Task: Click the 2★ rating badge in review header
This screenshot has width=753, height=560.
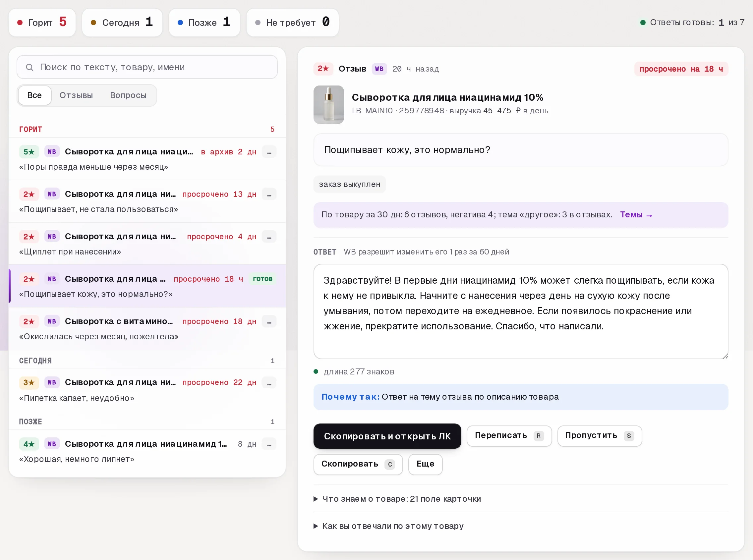Action: (x=323, y=69)
